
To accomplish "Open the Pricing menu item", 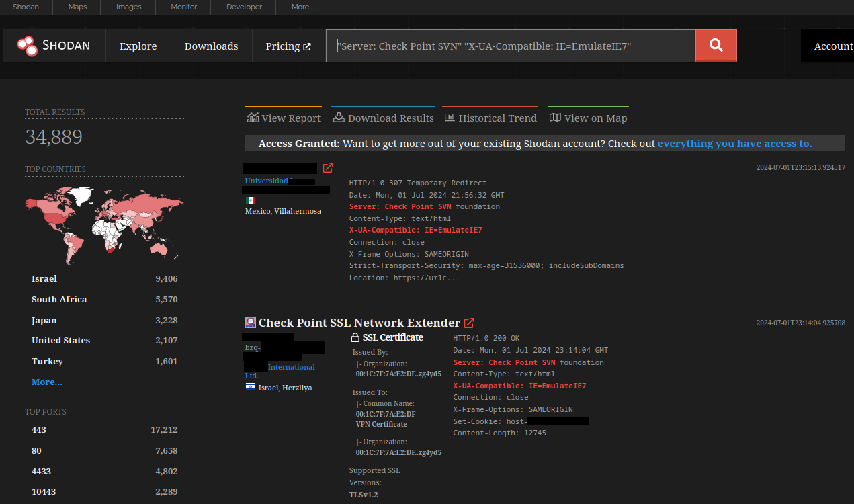I will pyautogui.click(x=288, y=46).
